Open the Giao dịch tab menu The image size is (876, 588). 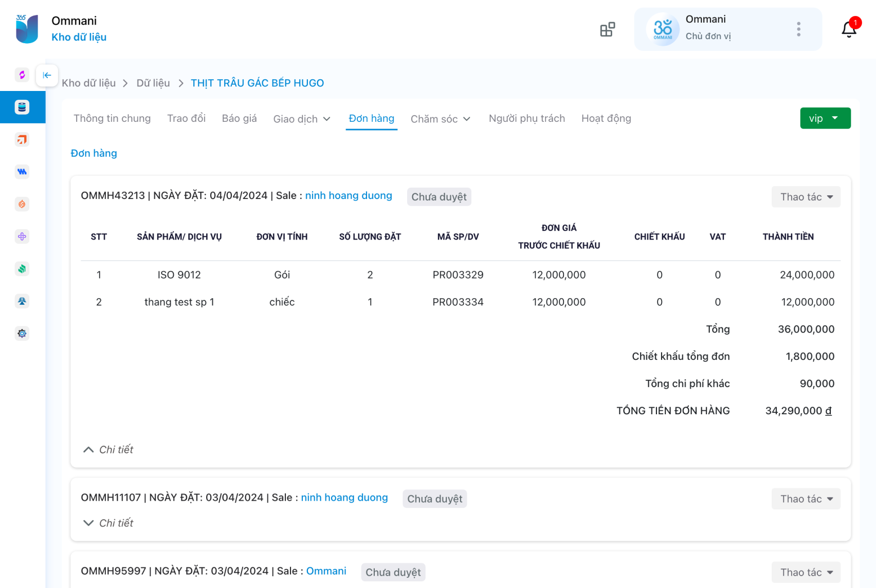click(x=302, y=119)
